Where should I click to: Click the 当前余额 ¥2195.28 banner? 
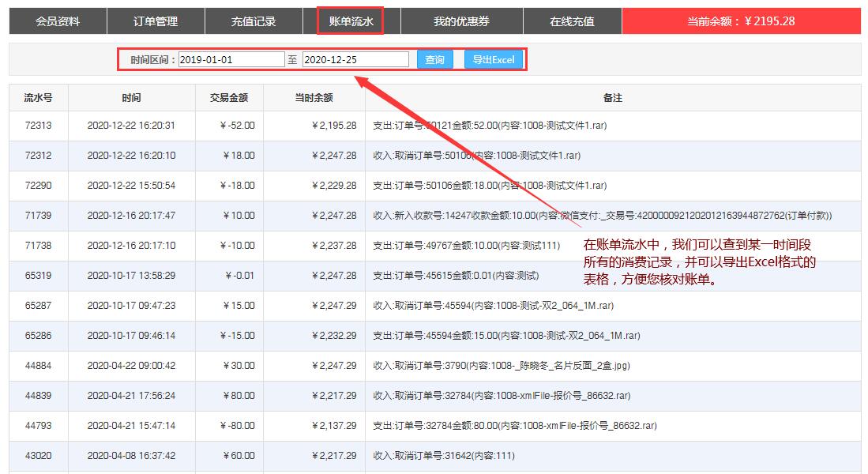tap(741, 21)
